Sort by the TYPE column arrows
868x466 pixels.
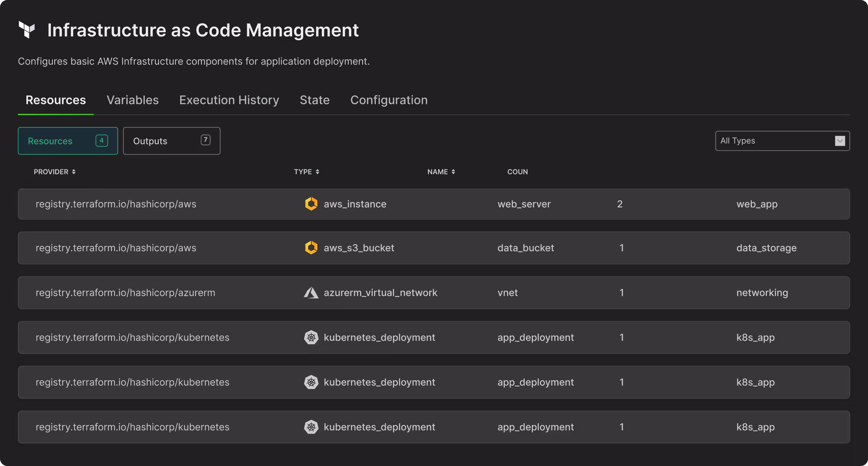[x=317, y=172]
